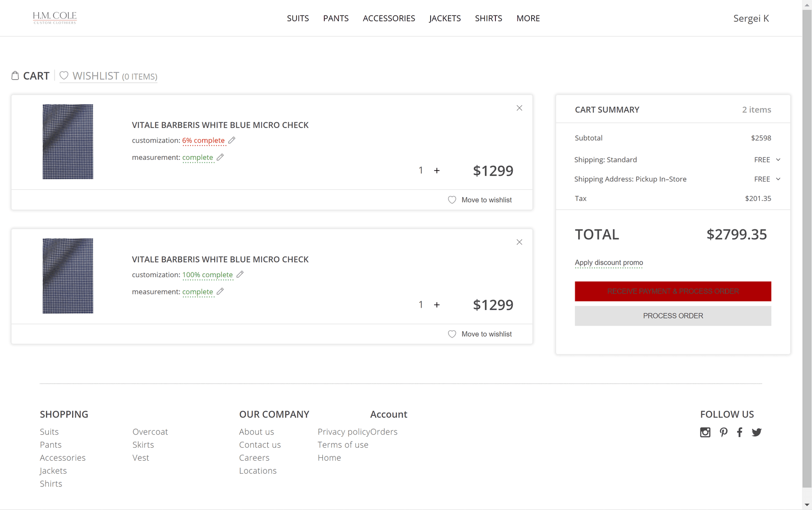Image resolution: width=812 pixels, height=510 pixels.
Task: Open Locations footer link
Action: [258, 471]
